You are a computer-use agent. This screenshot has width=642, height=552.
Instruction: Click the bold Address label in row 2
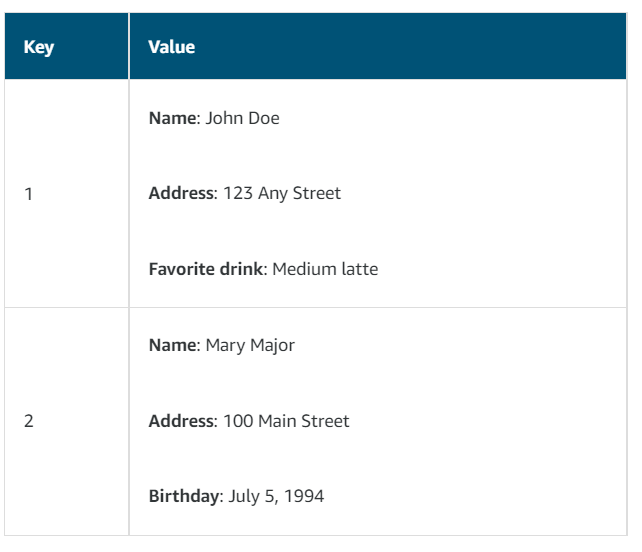click(181, 421)
